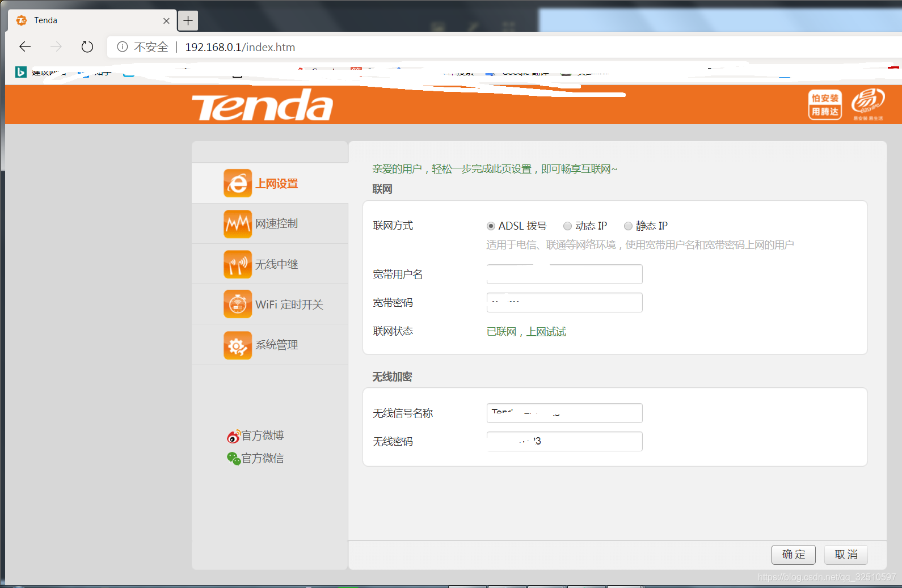Viewport: 902px width, 588px height.
Task: Open the 上网试试 link
Action: [546, 332]
